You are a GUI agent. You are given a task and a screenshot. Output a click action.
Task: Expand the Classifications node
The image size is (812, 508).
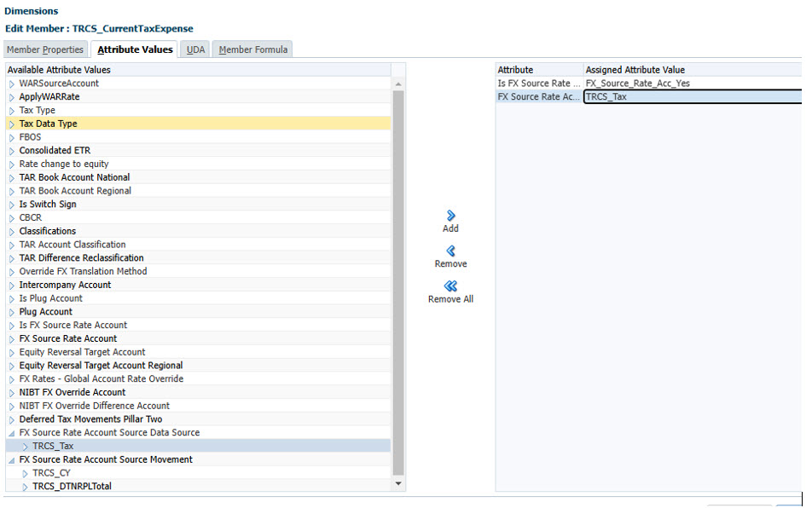(x=12, y=232)
